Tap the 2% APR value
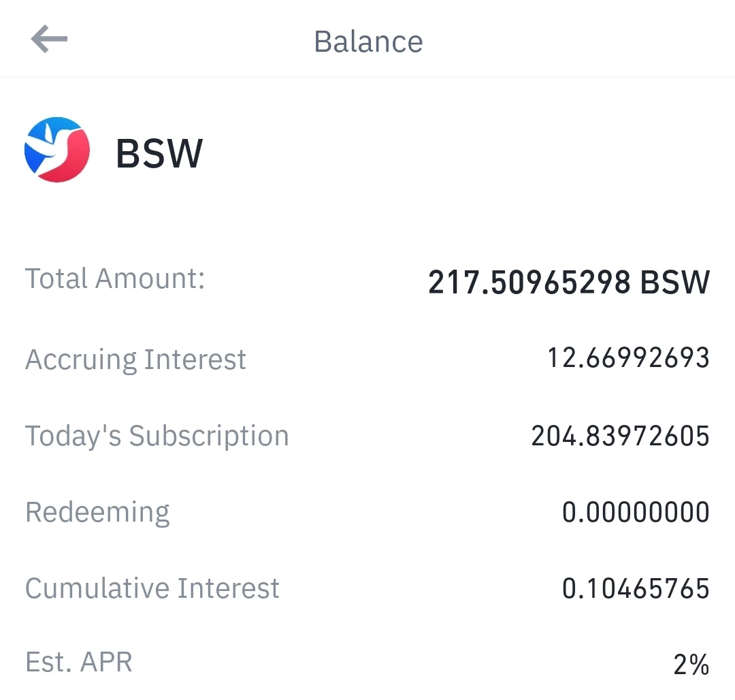 point(691,665)
